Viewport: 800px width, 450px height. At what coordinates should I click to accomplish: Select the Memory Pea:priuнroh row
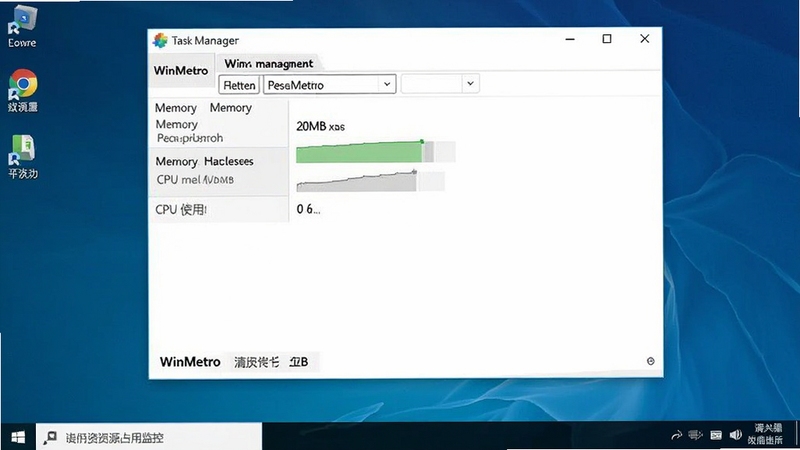(218, 123)
